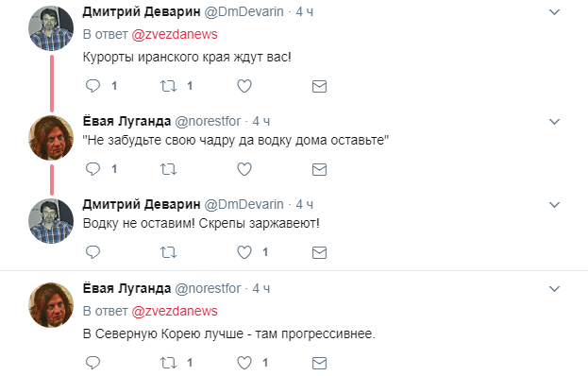This screenshot has width=588, height=376.
Task: Reply to the "Не забудьте свою чадру" tweet
Action: pyautogui.click(x=93, y=169)
